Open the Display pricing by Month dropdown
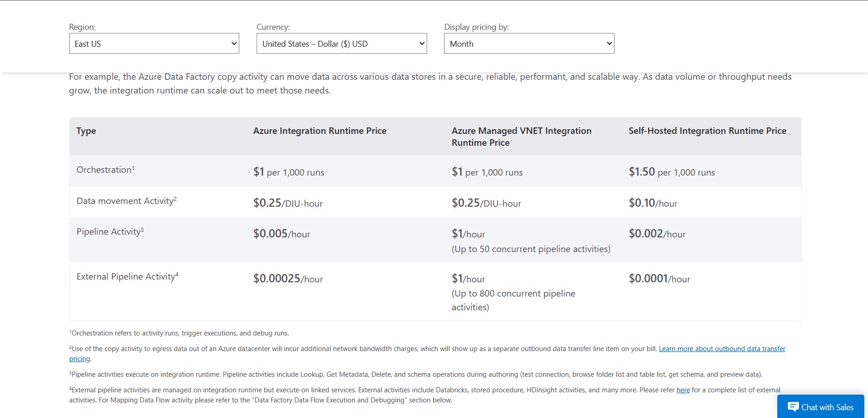The width and height of the screenshot is (868, 418). 529,44
